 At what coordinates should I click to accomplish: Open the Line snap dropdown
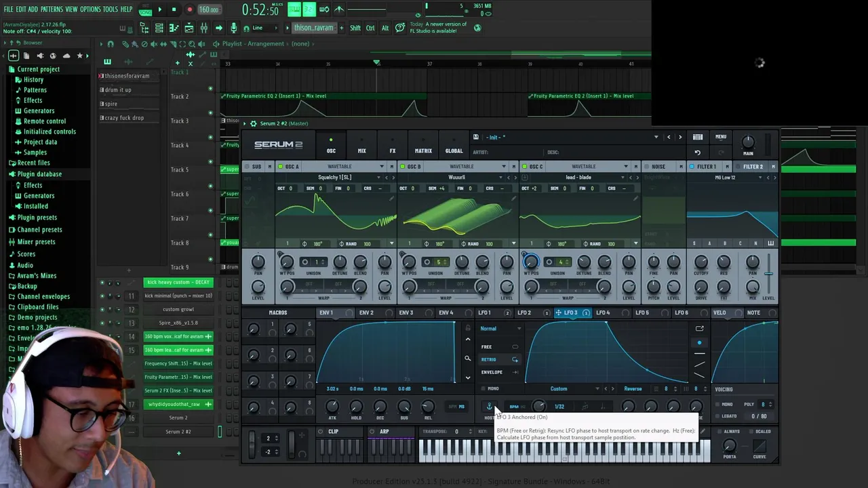[267, 28]
